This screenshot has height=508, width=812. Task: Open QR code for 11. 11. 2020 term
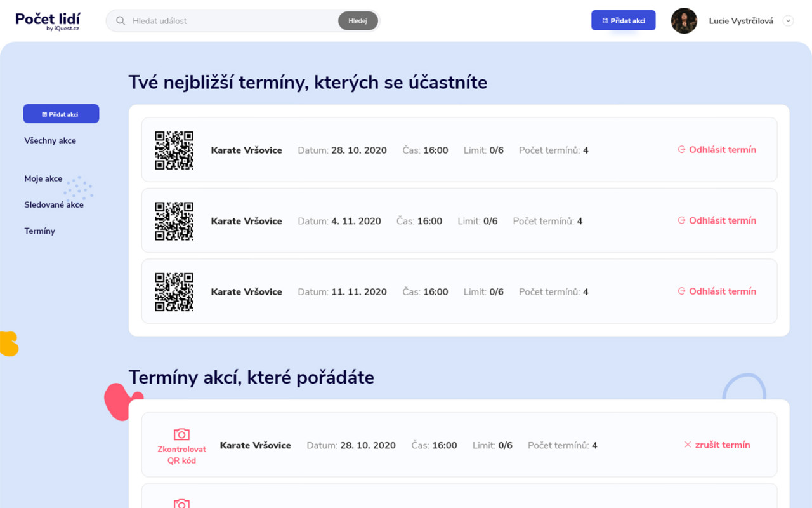coord(174,291)
